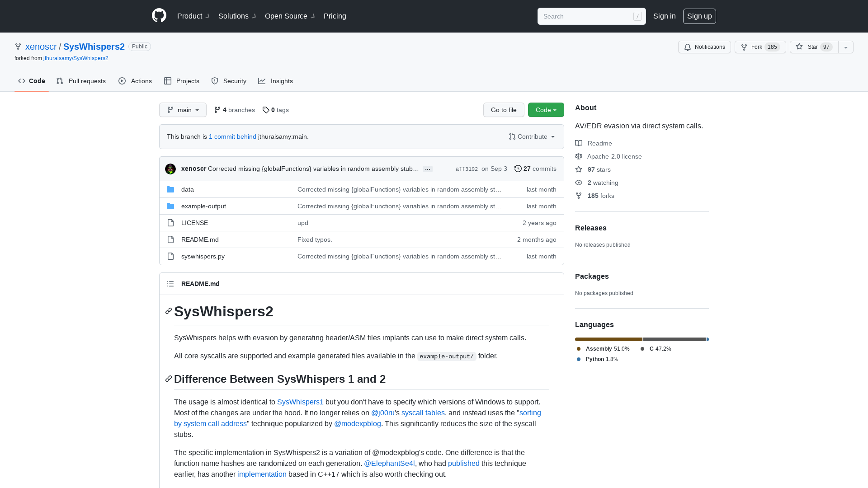This screenshot has height=488, width=868.
Task: Open the Pricing page
Action: click(335, 16)
